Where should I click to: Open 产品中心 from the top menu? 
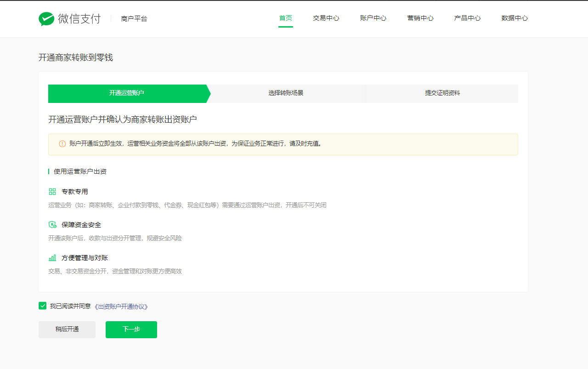click(467, 18)
